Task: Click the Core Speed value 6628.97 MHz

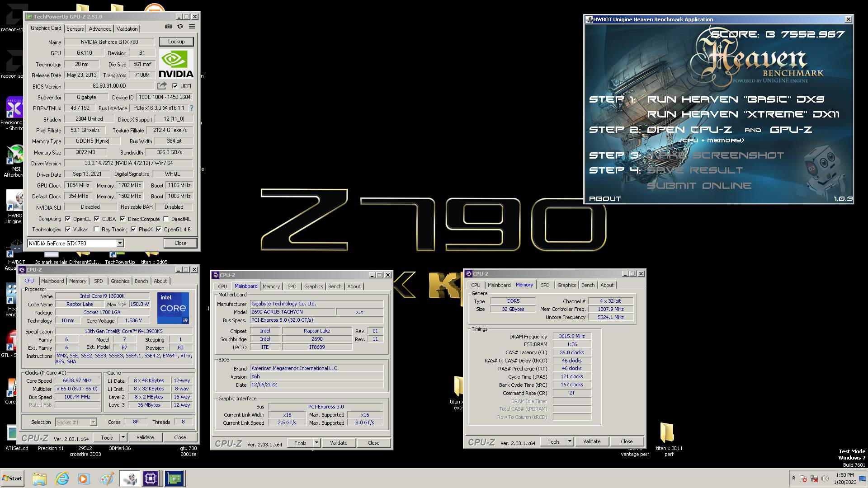Action: pos(77,380)
